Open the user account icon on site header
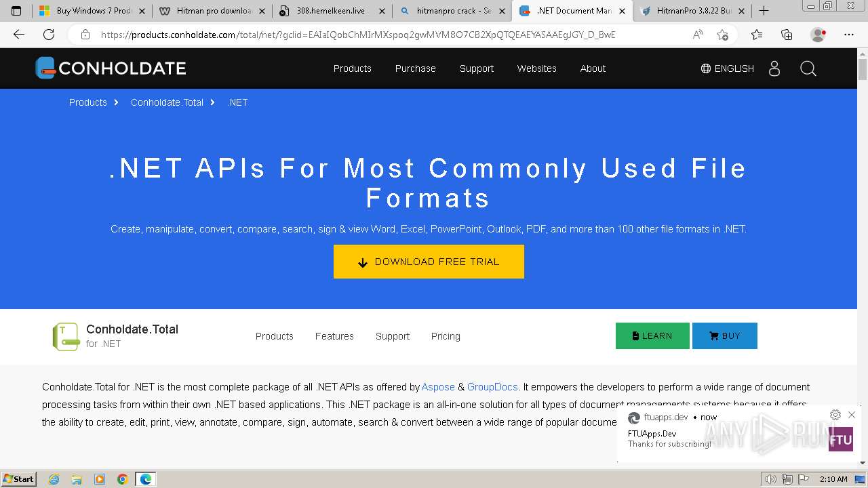868x488 pixels. pos(774,68)
